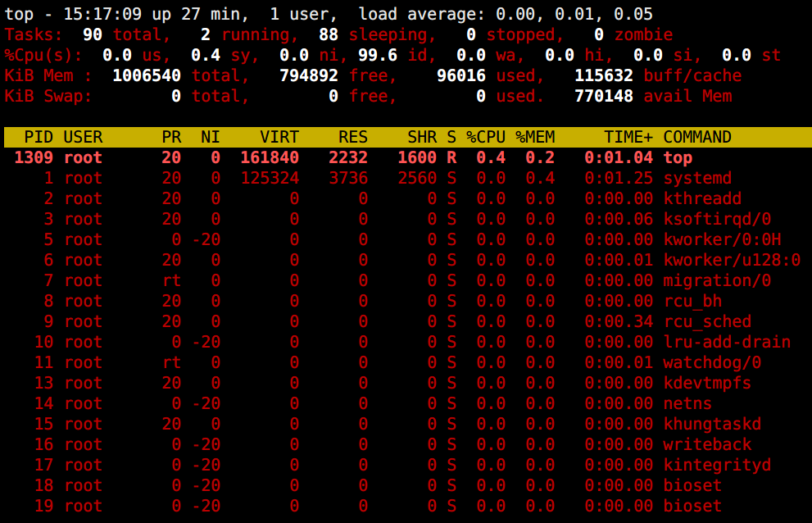Select the load average values
Image resolution: width=812 pixels, height=523 pixels.
[x=574, y=14]
